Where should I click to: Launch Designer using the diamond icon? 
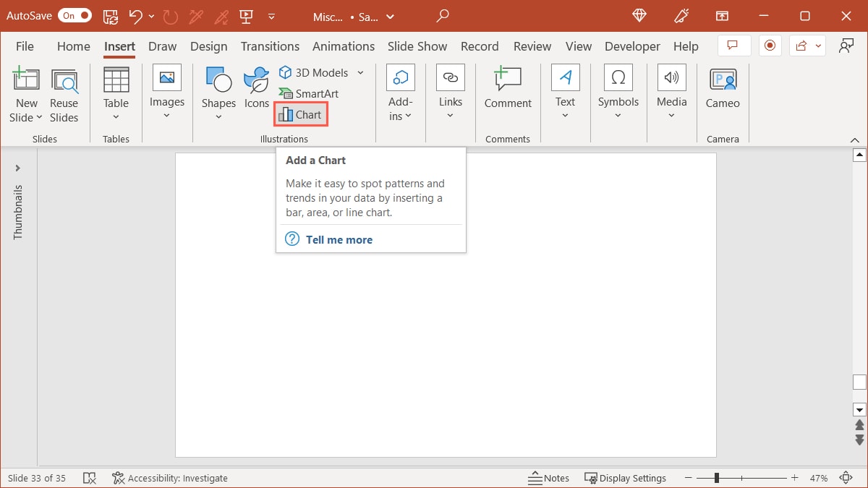tap(639, 16)
